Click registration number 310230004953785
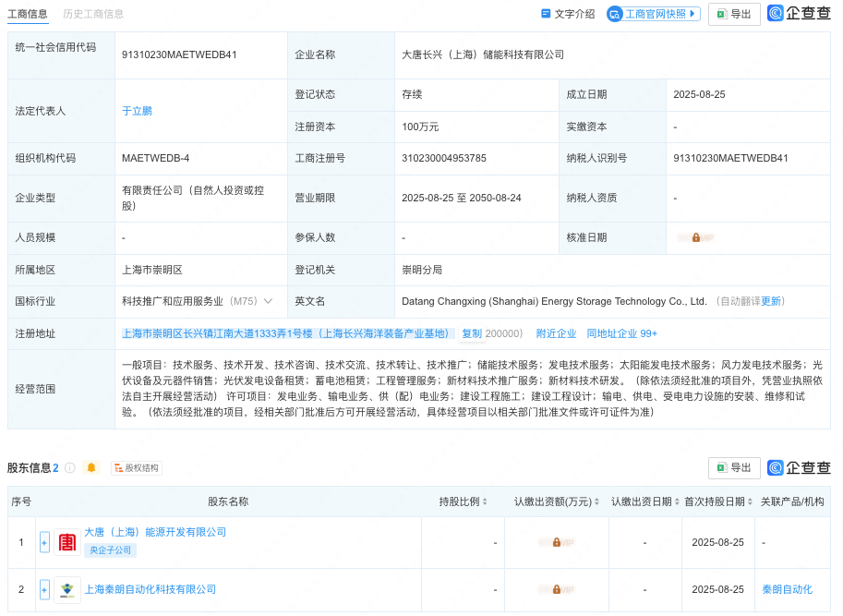The width and height of the screenshot is (843, 616). [443, 158]
